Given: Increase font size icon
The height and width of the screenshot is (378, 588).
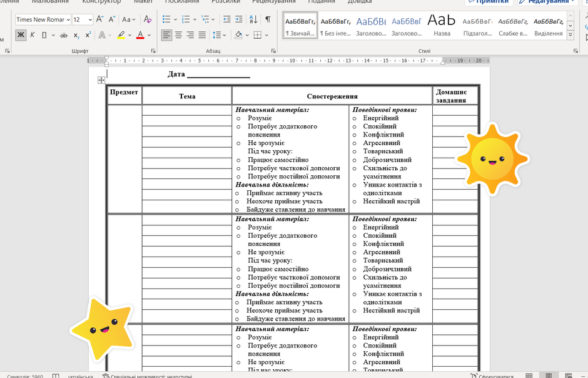Looking at the screenshot, I should tap(99, 19).
